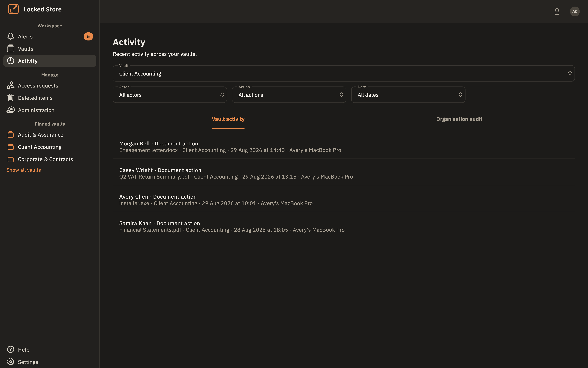Click Show all vaults link
This screenshot has height=368, width=588.
[24, 170]
